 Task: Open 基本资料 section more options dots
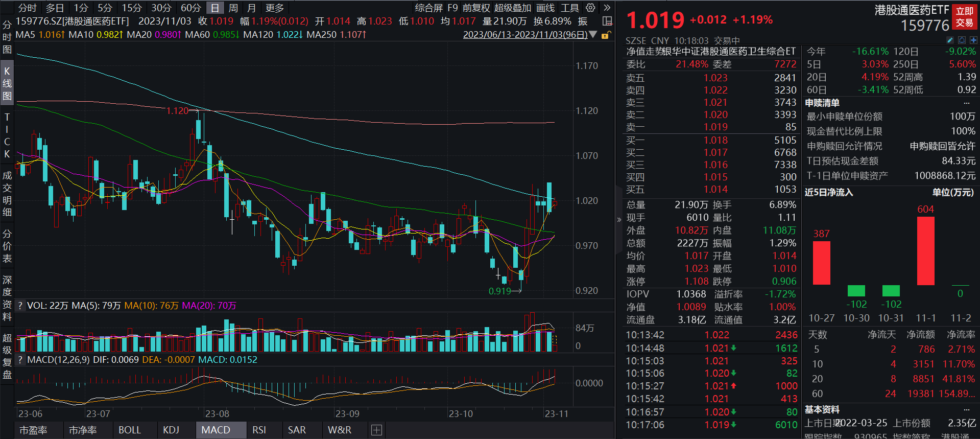(x=967, y=410)
